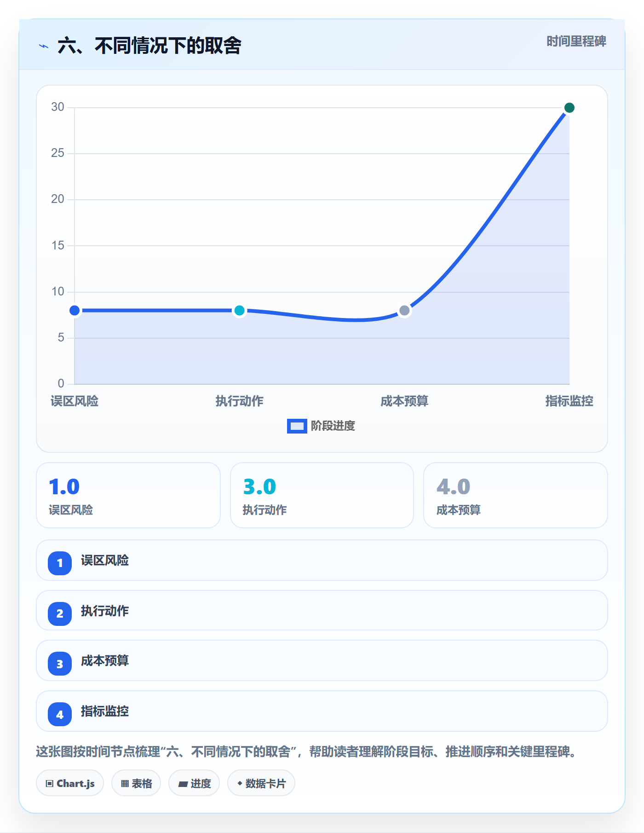Click the 成本预算 label under the 4.0 value
This screenshot has height=833, width=644.
[459, 510]
